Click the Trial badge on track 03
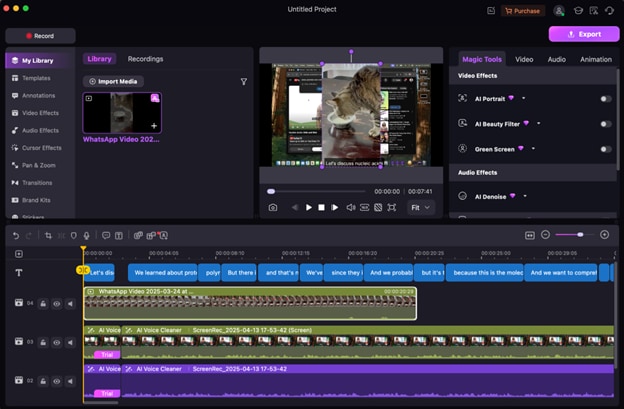 107,354
